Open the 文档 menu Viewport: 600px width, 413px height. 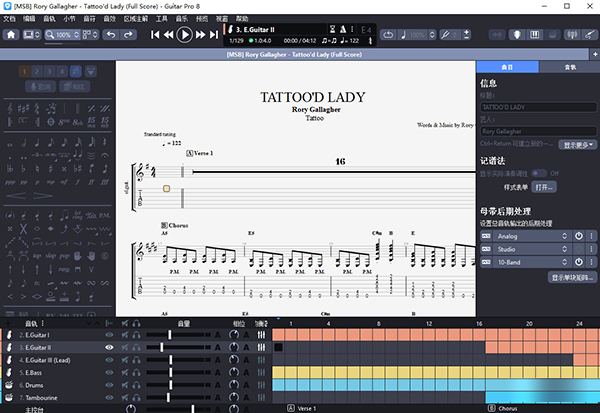(x=10, y=18)
